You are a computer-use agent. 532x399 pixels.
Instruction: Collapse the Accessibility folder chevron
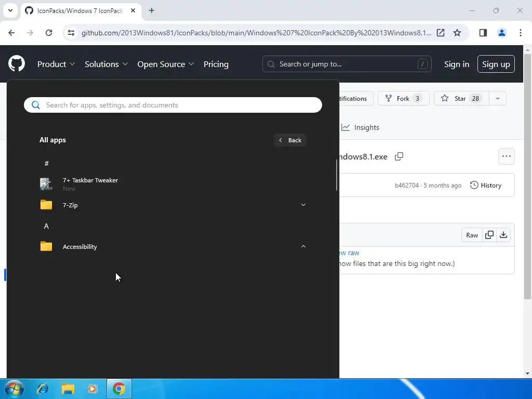(303, 246)
